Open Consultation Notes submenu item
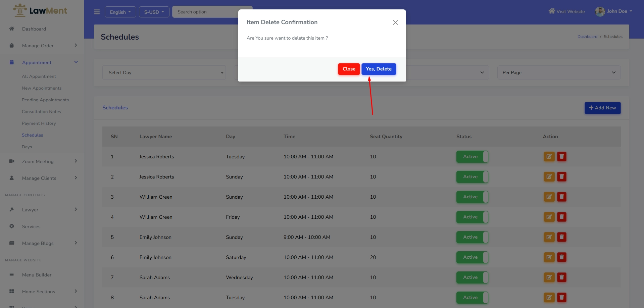The height and width of the screenshot is (308, 644). (41, 112)
